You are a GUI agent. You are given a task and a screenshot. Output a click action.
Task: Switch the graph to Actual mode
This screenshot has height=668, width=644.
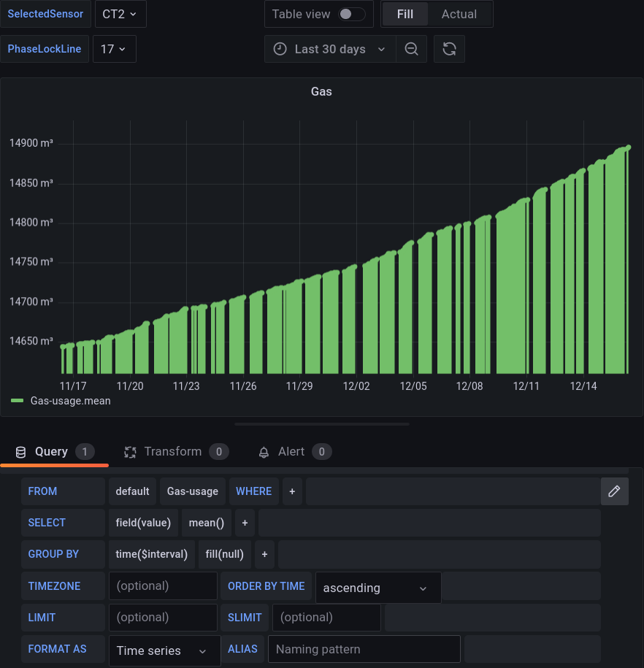pyautogui.click(x=460, y=13)
